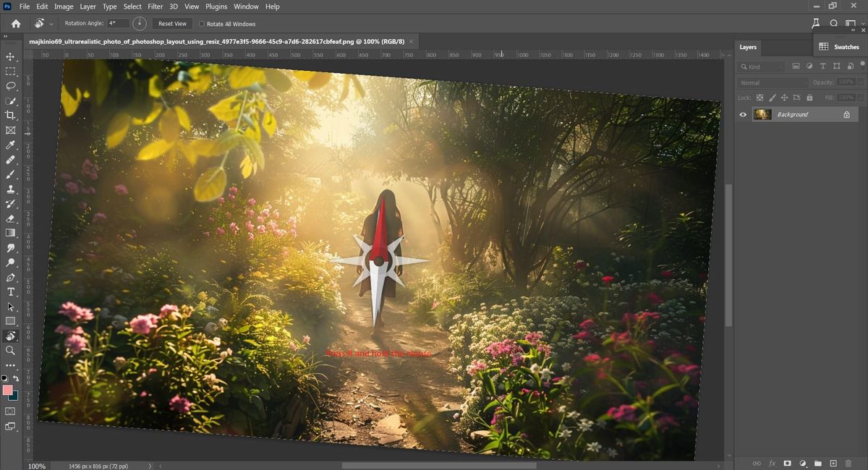Open the File menu
The image size is (868, 470).
(25, 7)
